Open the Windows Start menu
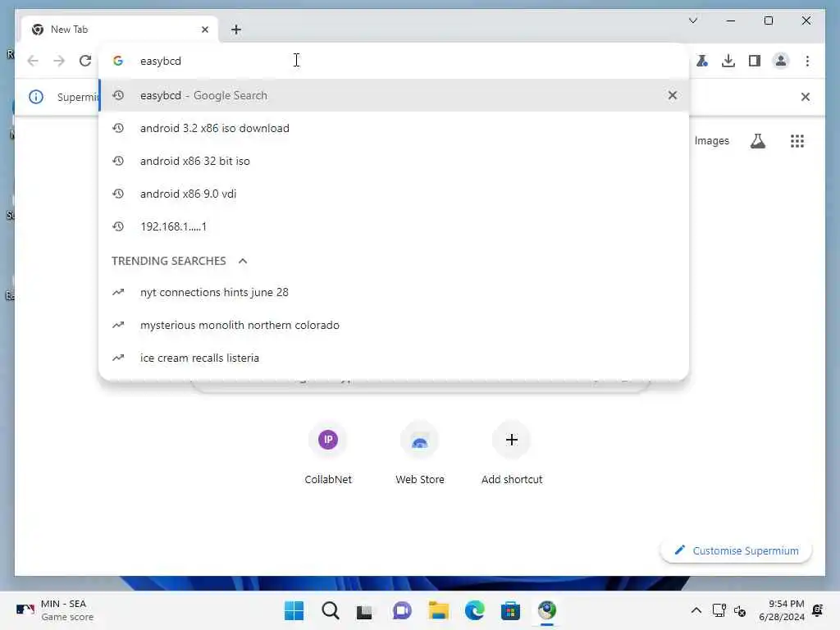This screenshot has width=840, height=630. [294, 610]
